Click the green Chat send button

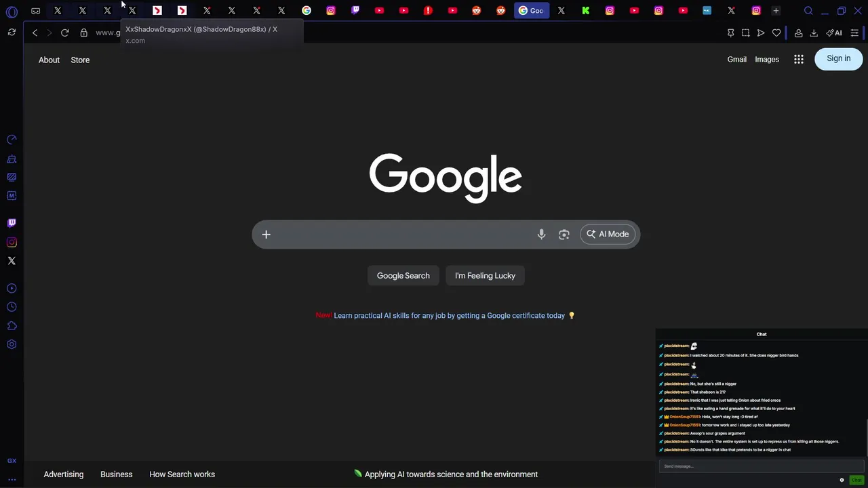[x=856, y=480]
